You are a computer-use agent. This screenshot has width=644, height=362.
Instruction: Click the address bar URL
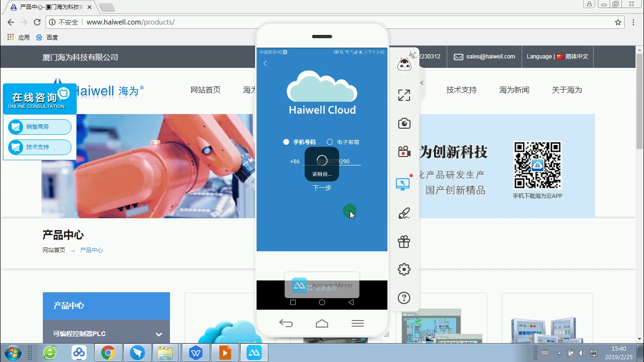click(130, 22)
